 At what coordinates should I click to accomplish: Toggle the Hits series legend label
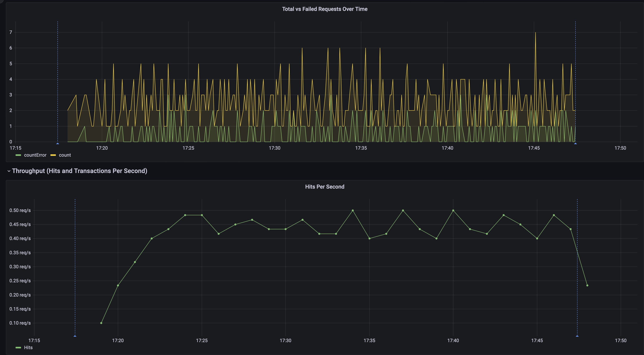coord(28,347)
